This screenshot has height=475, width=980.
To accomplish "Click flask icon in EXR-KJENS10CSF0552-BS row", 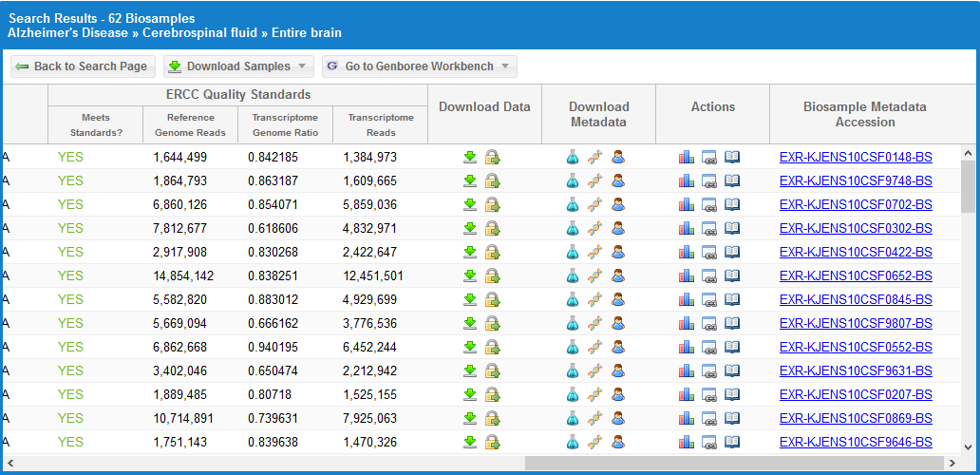I will pos(572,347).
